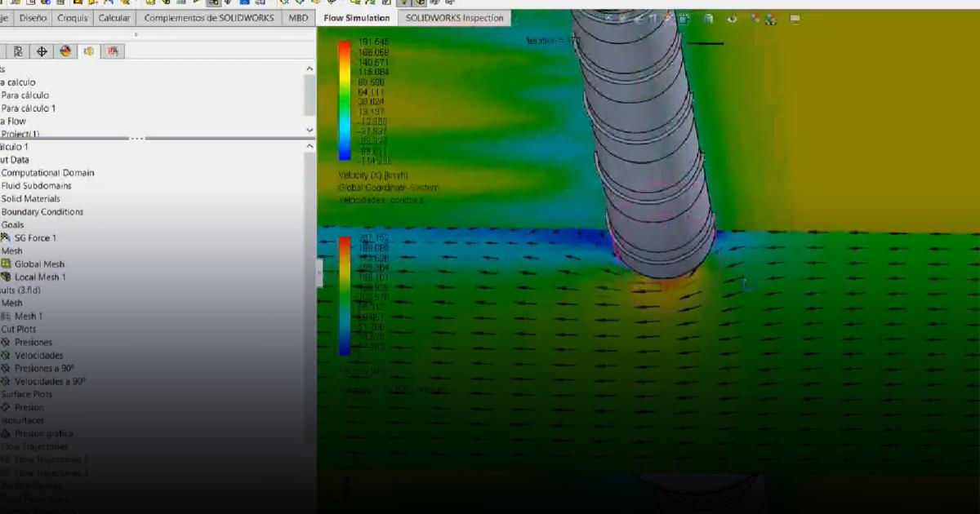Switch to the Diseño tab
This screenshot has width=980, height=514.
(x=33, y=17)
